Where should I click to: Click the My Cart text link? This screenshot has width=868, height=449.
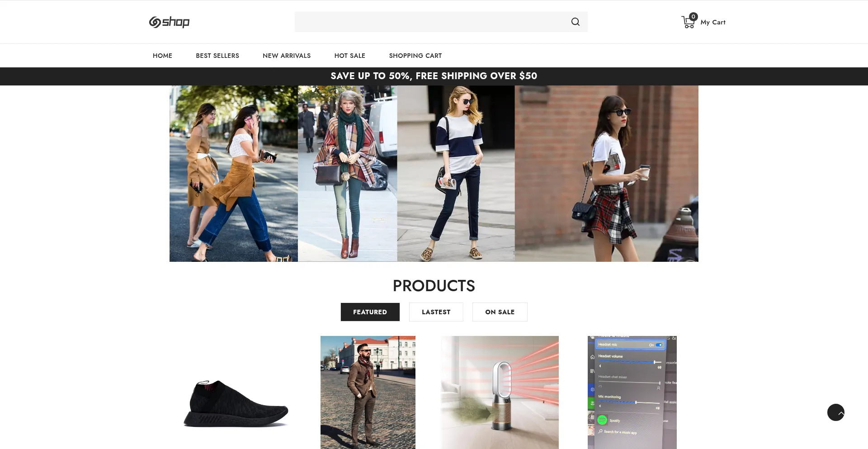pos(713,22)
